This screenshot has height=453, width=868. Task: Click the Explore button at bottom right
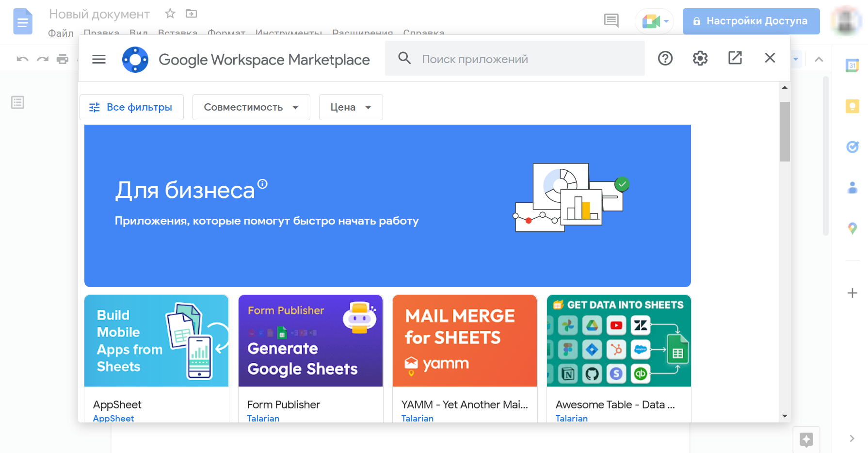[806, 439]
